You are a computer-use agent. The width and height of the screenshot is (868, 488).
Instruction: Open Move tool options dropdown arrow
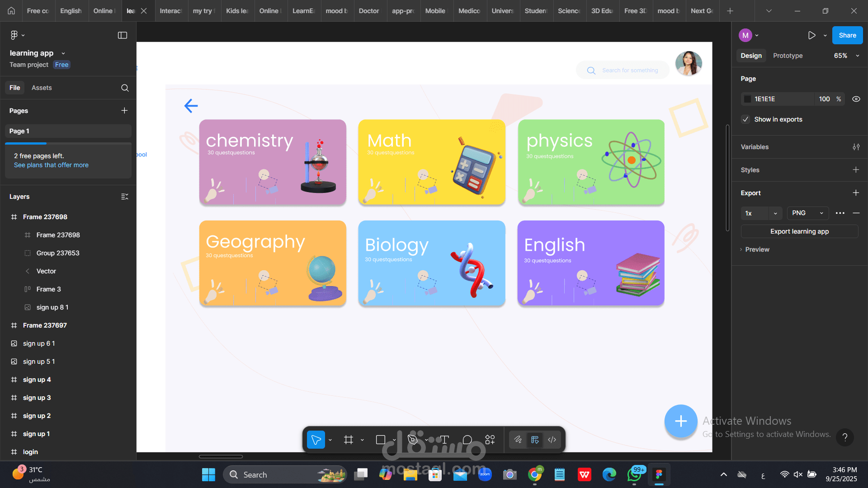(330, 440)
